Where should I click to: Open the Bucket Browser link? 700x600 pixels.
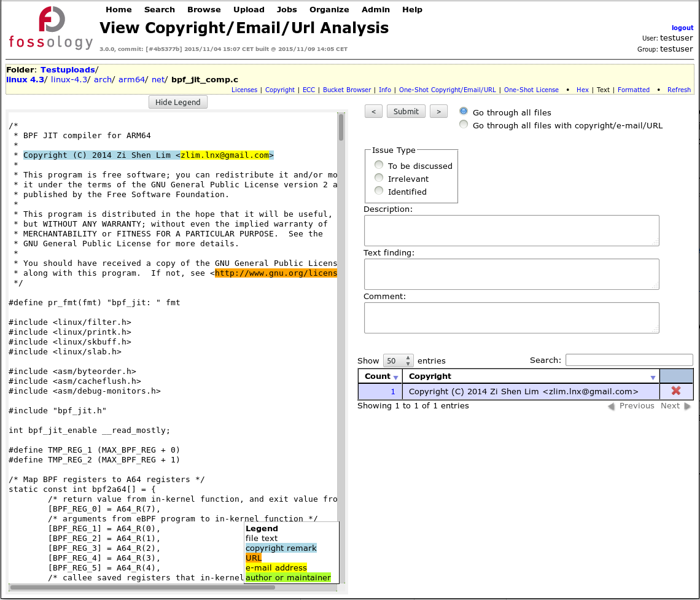click(x=347, y=90)
